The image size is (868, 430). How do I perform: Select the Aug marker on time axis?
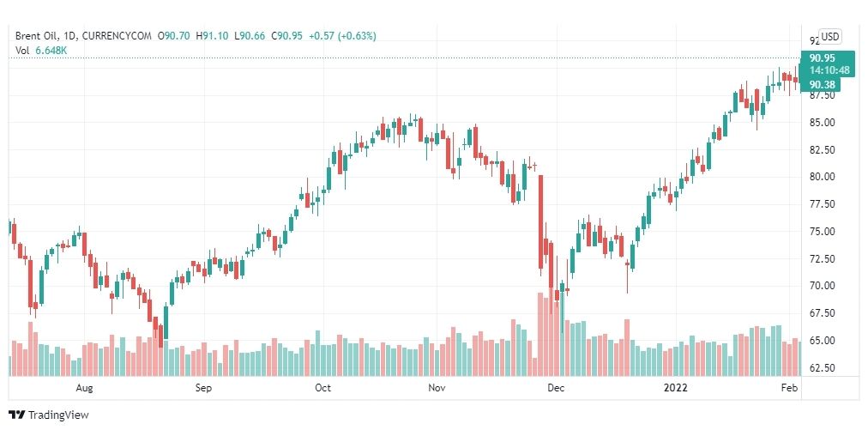coord(85,387)
